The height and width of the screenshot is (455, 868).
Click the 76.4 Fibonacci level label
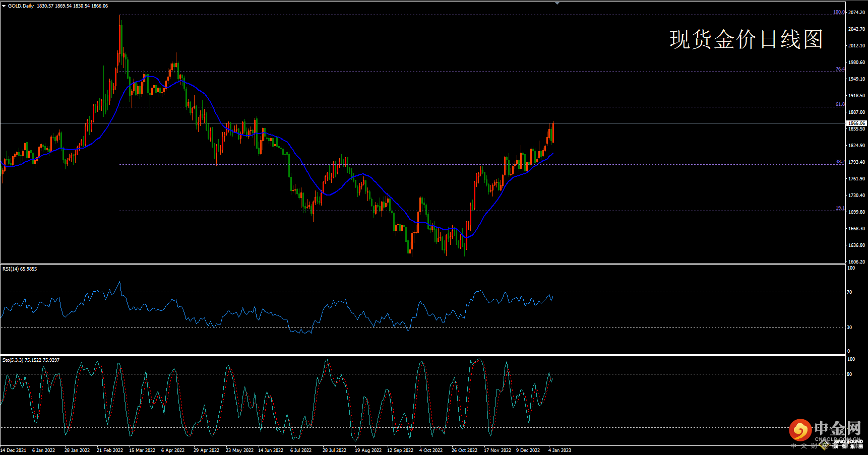point(840,69)
